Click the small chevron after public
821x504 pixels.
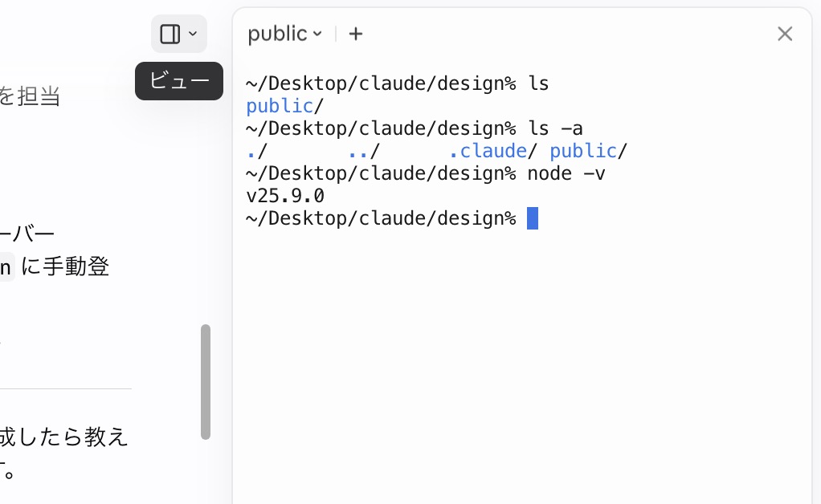(x=317, y=34)
